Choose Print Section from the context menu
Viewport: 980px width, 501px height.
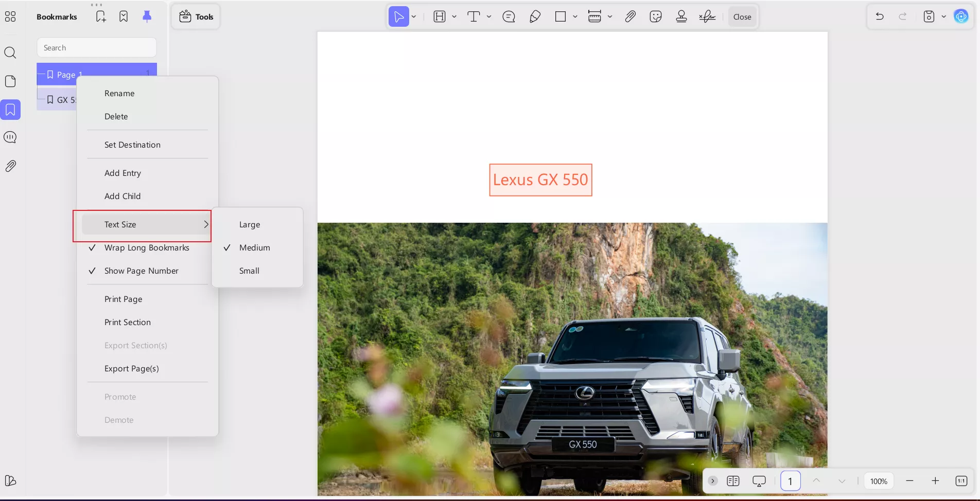click(128, 322)
